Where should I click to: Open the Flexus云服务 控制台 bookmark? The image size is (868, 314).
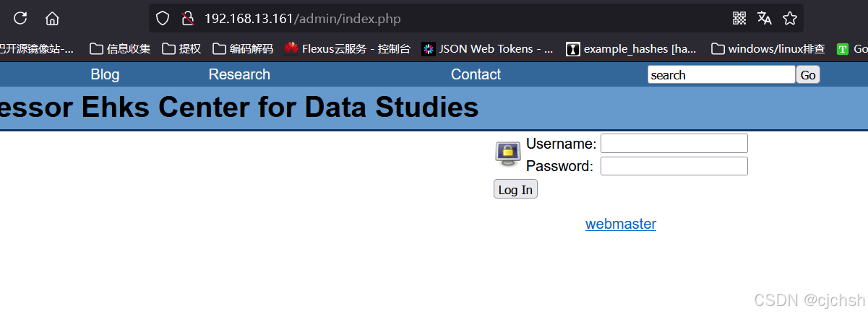click(347, 49)
